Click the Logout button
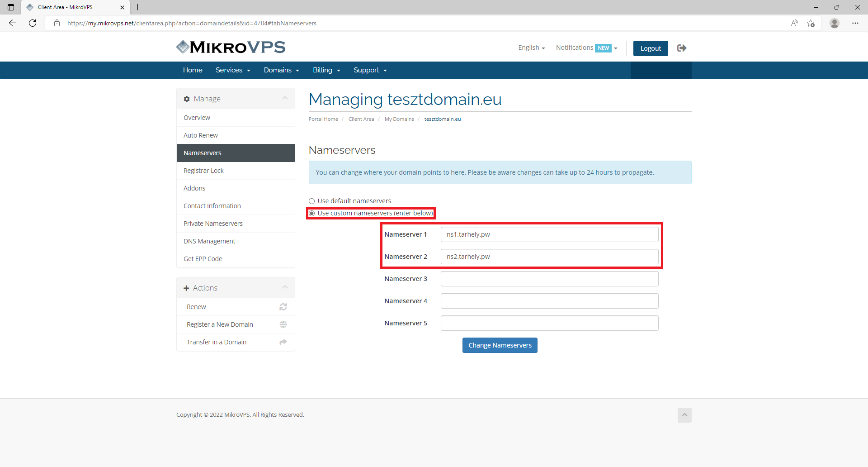The height and width of the screenshot is (467, 868). [651, 48]
